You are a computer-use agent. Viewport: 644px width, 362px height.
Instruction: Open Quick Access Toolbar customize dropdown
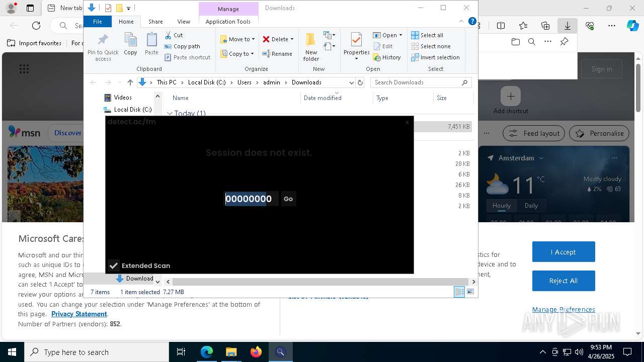point(129,8)
